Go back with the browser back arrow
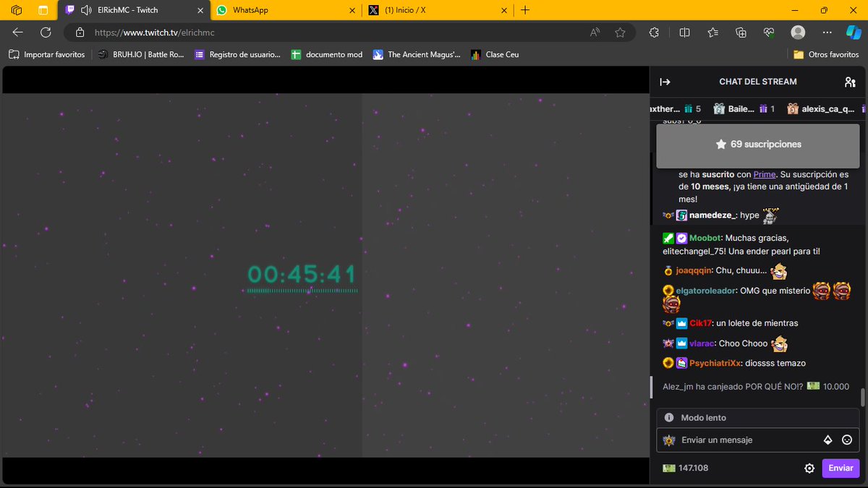This screenshot has width=868, height=488. tap(18, 33)
